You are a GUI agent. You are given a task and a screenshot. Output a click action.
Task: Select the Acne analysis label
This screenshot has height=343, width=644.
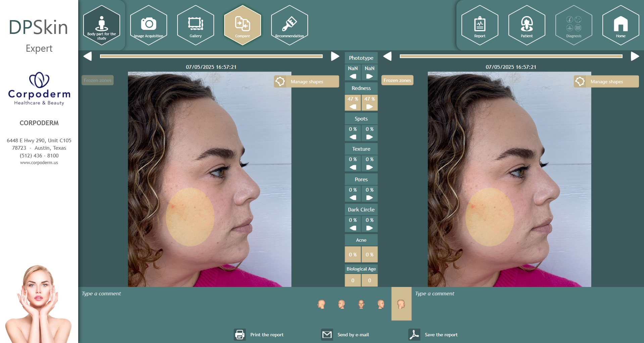pos(361,240)
